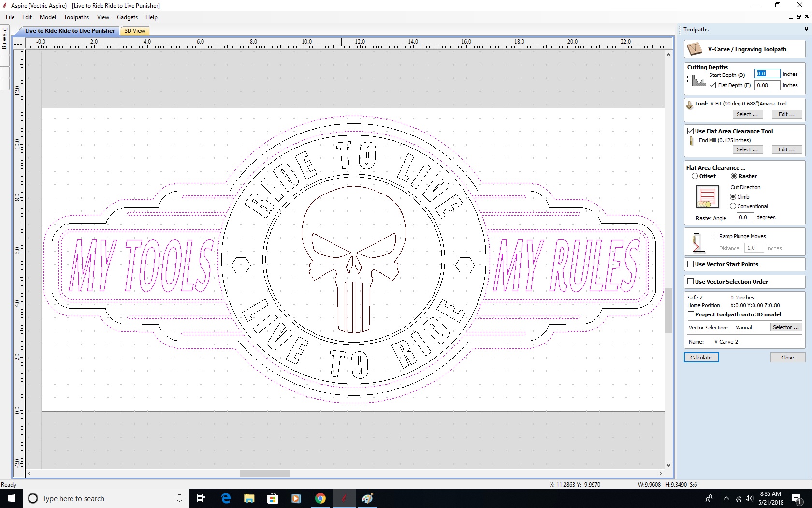Click the V-Carve toolpath header icon
812x508 pixels.
[x=695, y=49]
